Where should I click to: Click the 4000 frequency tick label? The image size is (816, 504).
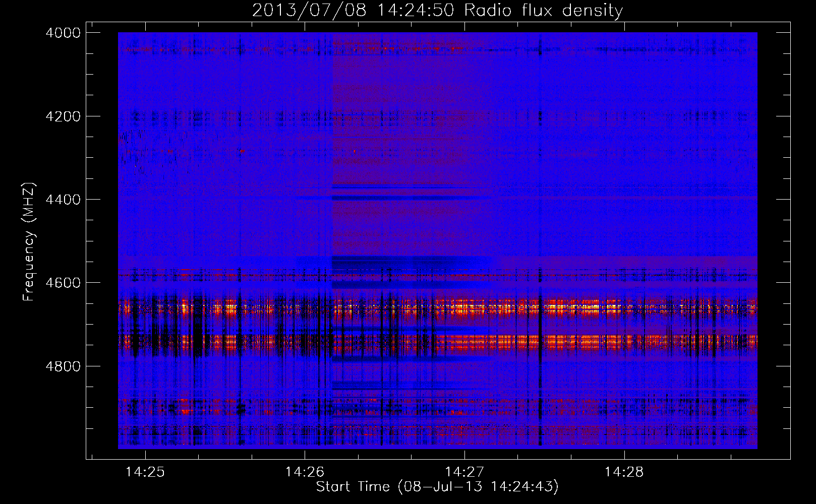63,33
